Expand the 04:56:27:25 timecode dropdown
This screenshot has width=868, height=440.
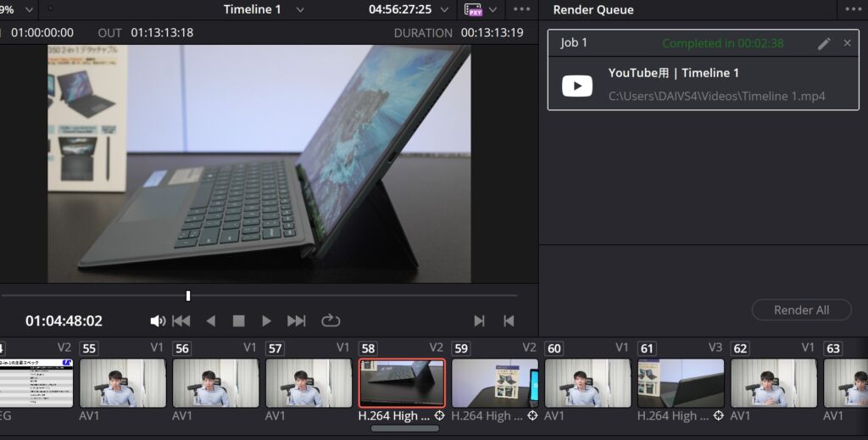(444, 9)
